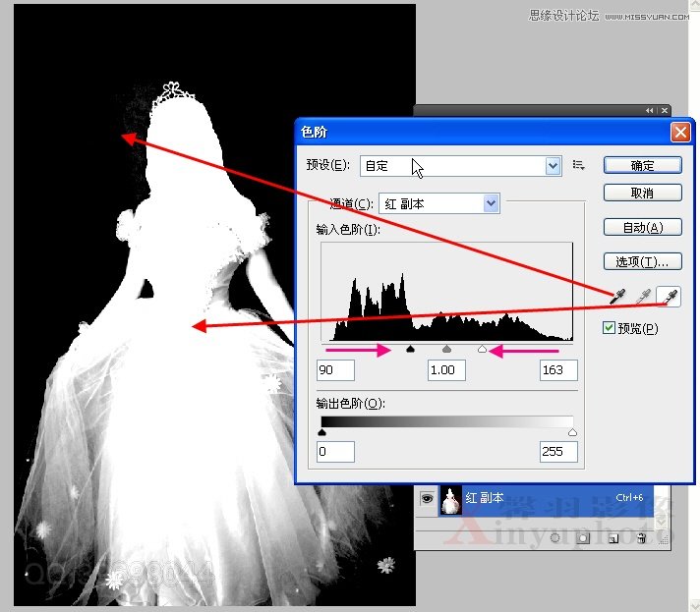Screen dimensions: 700x612
Task: Click the output levels gradient bar
Action: [447, 422]
